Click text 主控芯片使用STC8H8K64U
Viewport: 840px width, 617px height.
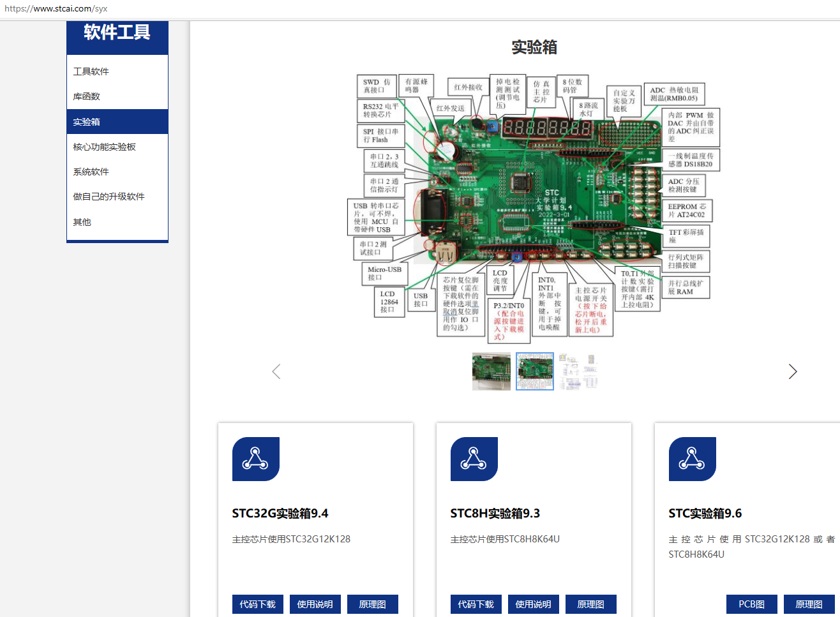click(506, 539)
